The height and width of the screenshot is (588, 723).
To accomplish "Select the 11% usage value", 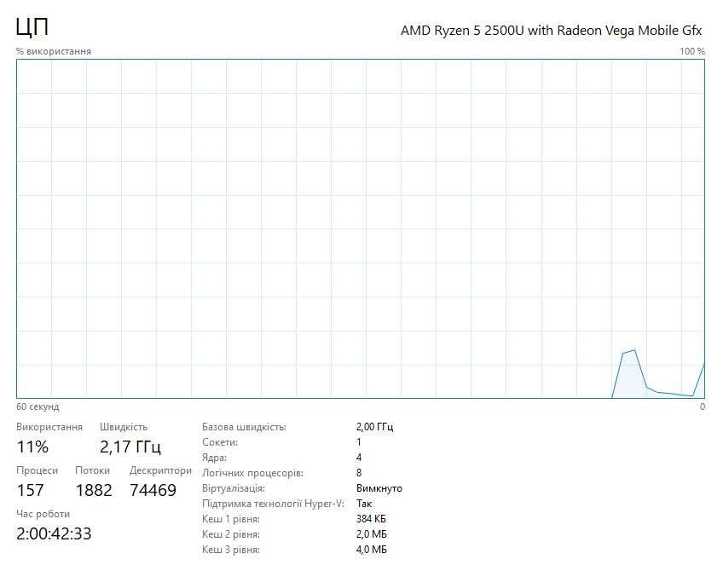I will pyautogui.click(x=32, y=447).
